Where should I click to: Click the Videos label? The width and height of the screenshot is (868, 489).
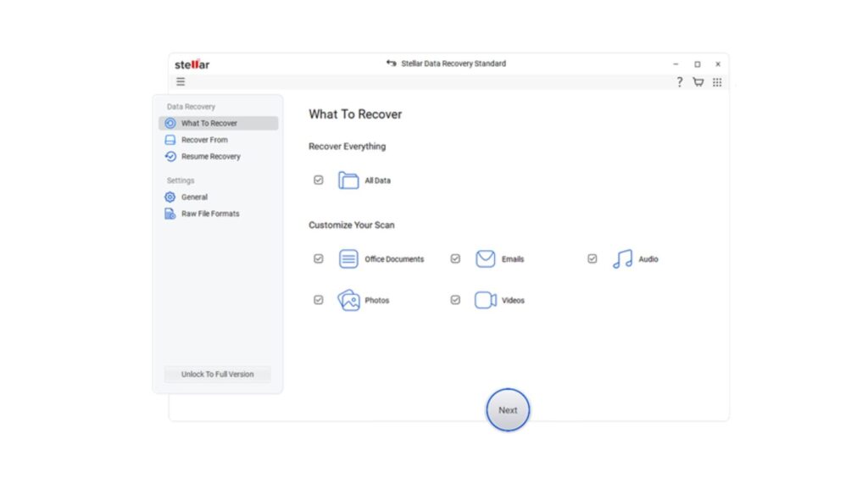pyautogui.click(x=513, y=300)
